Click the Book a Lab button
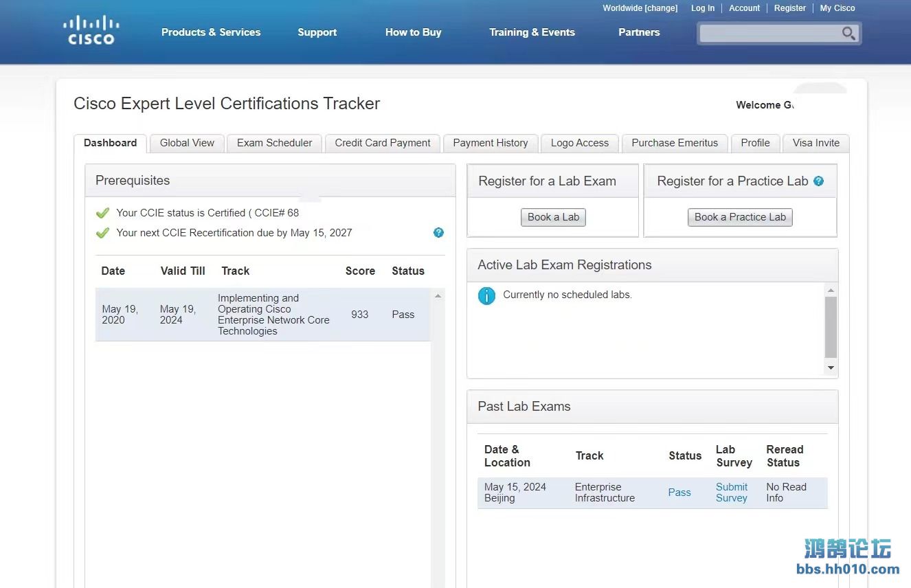This screenshot has height=588, width=911. tap(553, 217)
